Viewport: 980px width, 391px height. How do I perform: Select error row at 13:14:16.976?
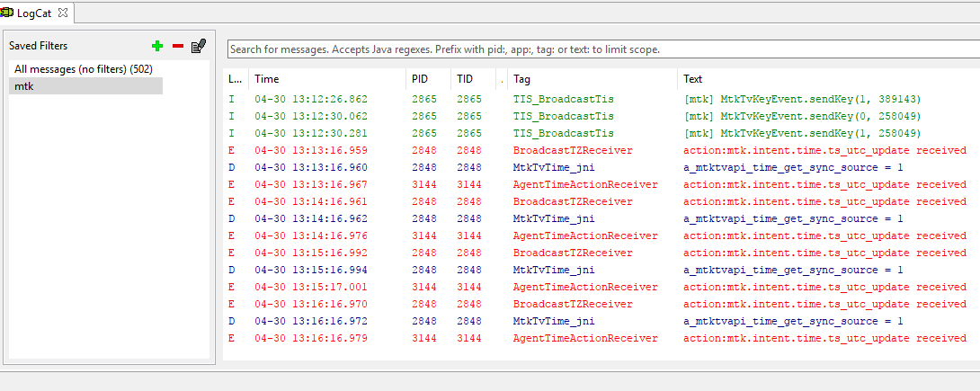point(601,236)
